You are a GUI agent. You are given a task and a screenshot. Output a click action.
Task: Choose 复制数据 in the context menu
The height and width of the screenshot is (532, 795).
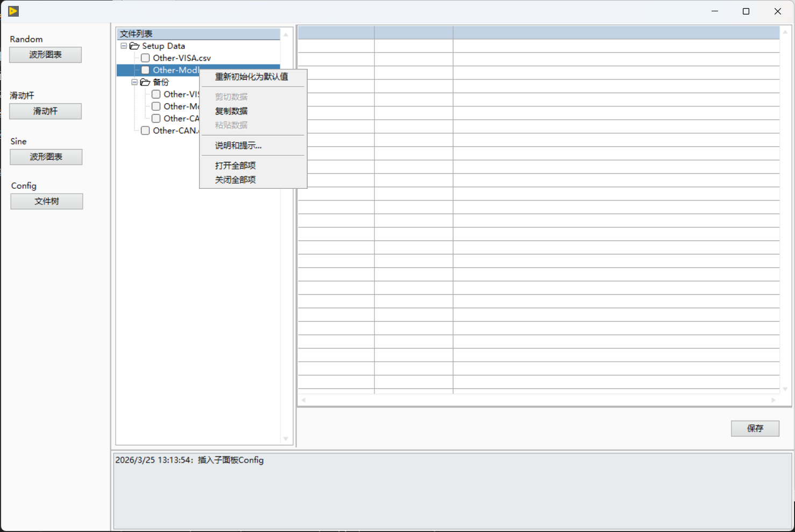click(231, 111)
